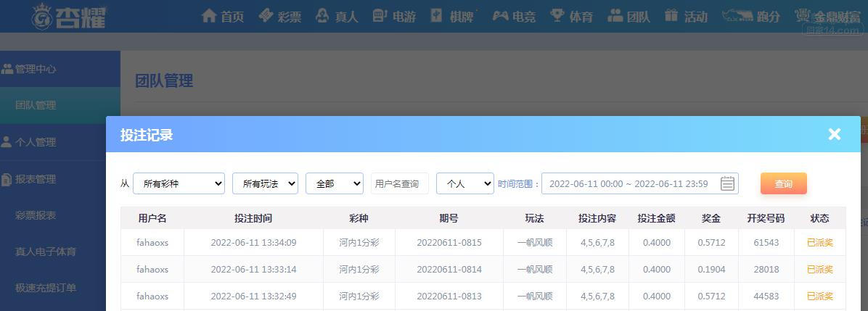The height and width of the screenshot is (311, 868).
Task: Open the 全部 status dropdown
Action: [x=335, y=183]
